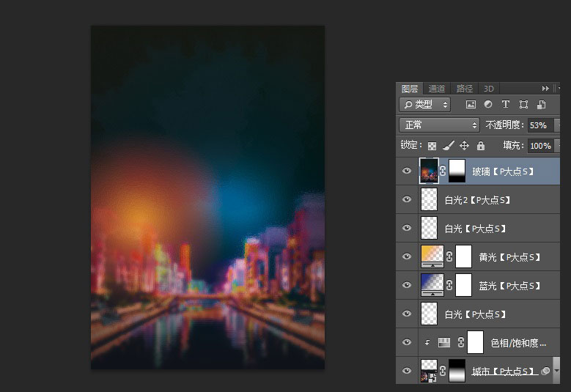The image size is (571, 392).
Task: Filter layers by adjustment layer type
Action: 488,105
